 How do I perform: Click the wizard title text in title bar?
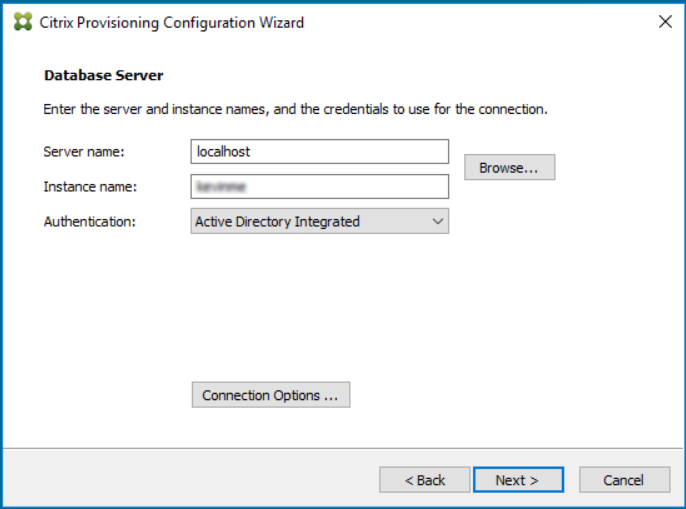coord(171,22)
